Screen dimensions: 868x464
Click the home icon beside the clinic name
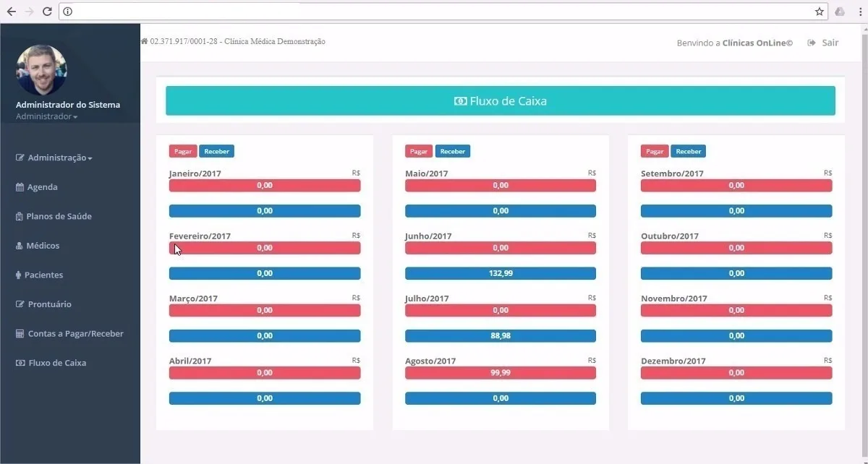point(144,41)
